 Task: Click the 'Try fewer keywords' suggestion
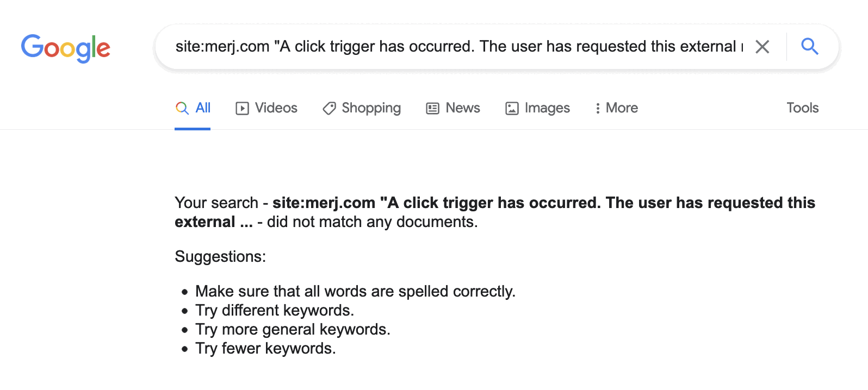coord(265,349)
